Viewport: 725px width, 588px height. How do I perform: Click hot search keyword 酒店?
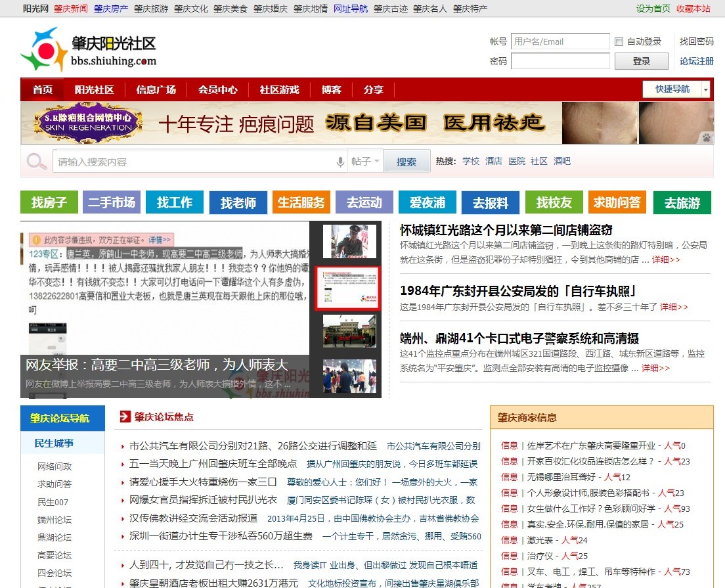click(493, 161)
